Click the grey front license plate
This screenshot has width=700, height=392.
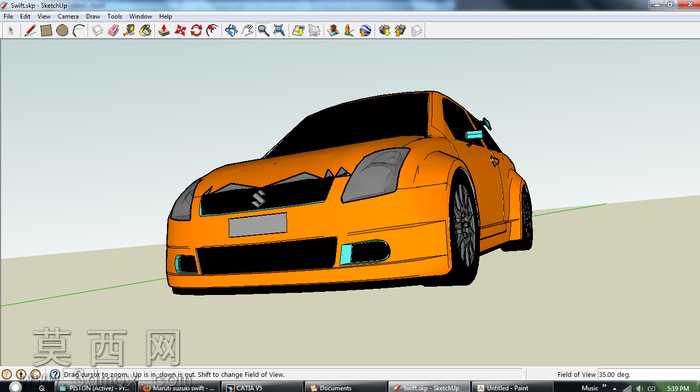258,225
